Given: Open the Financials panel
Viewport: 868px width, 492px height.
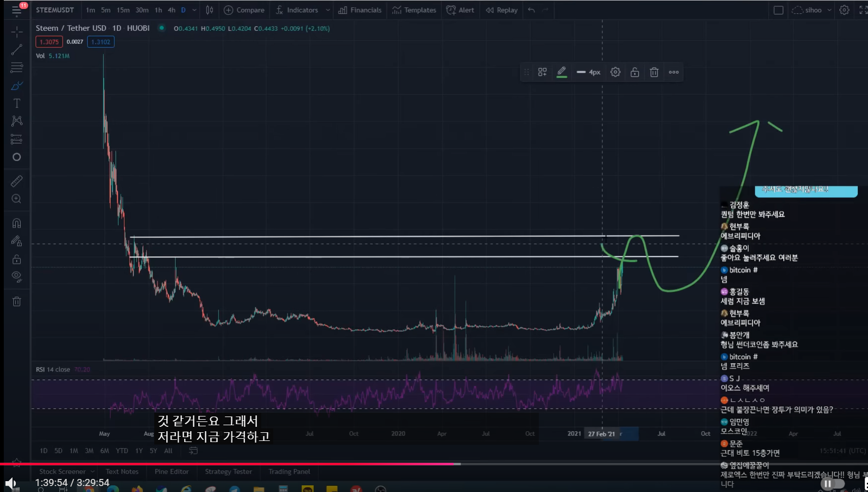Looking at the screenshot, I should [x=360, y=10].
